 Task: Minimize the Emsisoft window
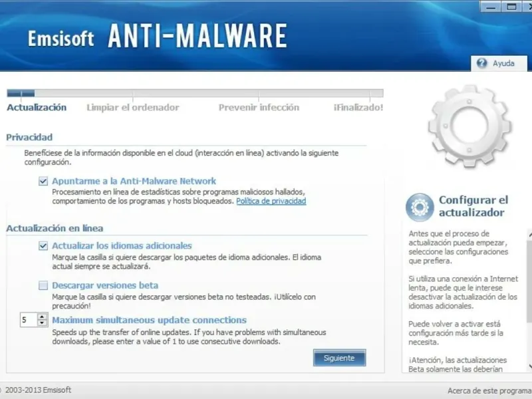pos(491,7)
